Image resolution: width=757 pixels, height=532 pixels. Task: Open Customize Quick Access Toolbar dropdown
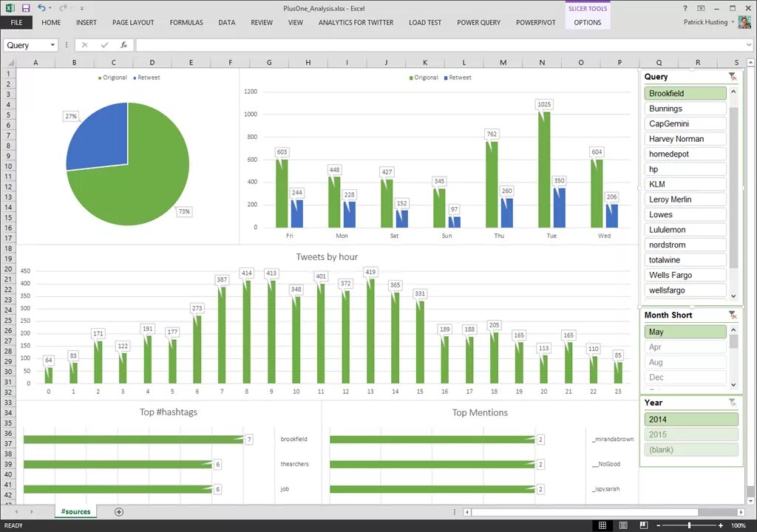(x=81, y=8)
